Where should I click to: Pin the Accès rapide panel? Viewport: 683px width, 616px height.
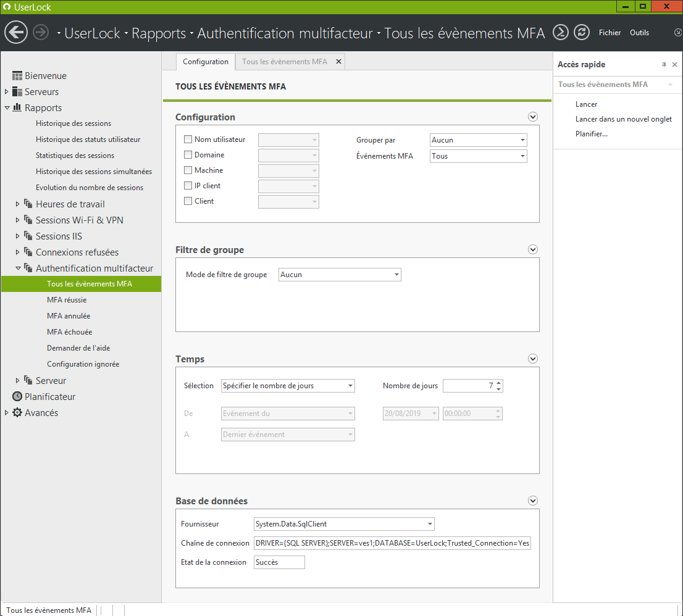click(664, 64)
